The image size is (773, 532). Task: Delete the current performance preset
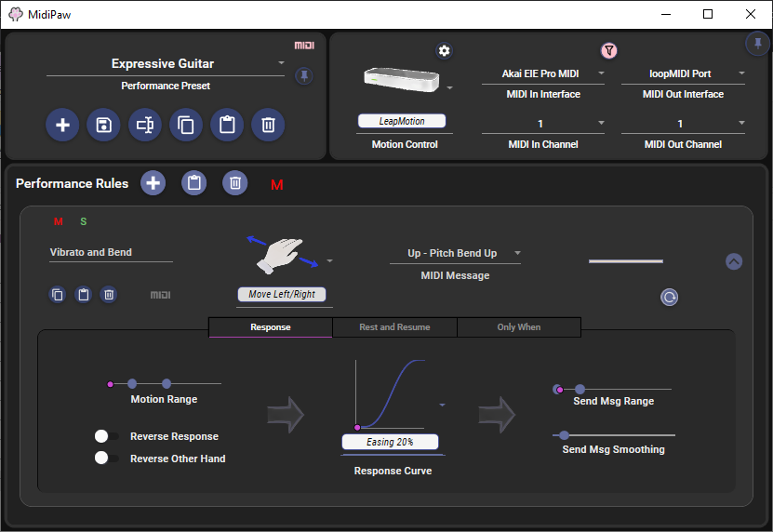268,125
